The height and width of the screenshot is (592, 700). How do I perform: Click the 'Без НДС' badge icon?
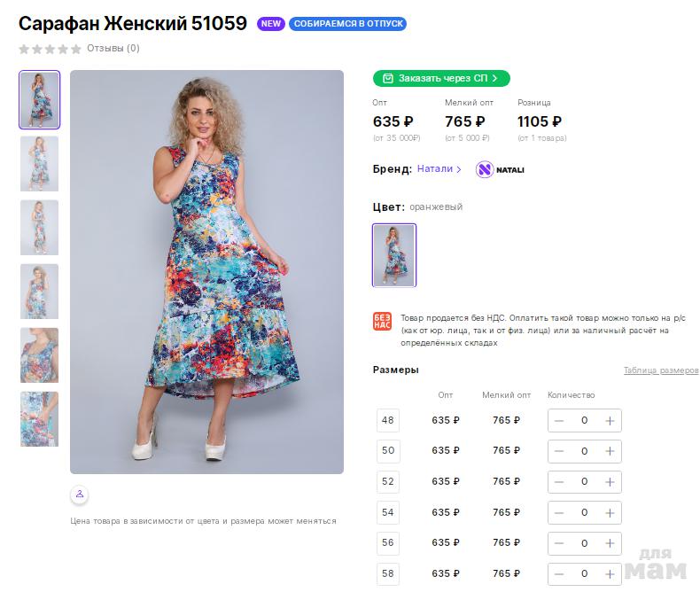point(382,322)
